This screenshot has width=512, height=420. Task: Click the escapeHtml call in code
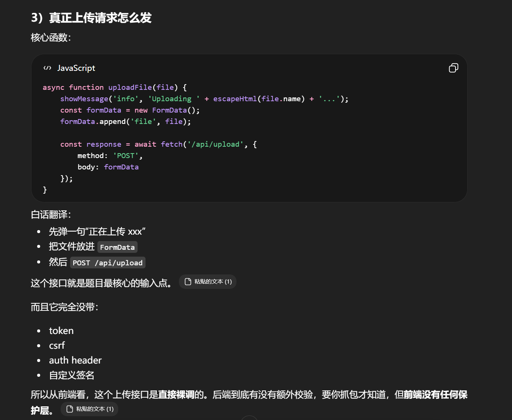pos(235,99)
